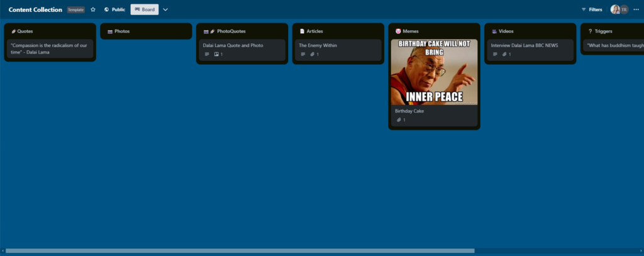Click the Template badge
The width and height of the screenshot is (644, 256).
[76, 9]
